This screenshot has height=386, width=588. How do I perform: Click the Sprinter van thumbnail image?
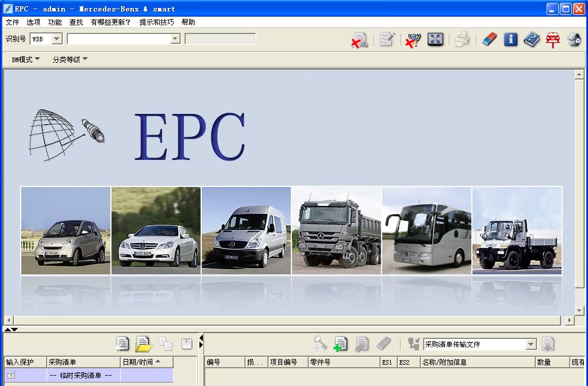pyautogui.click(x=246, y=230)
